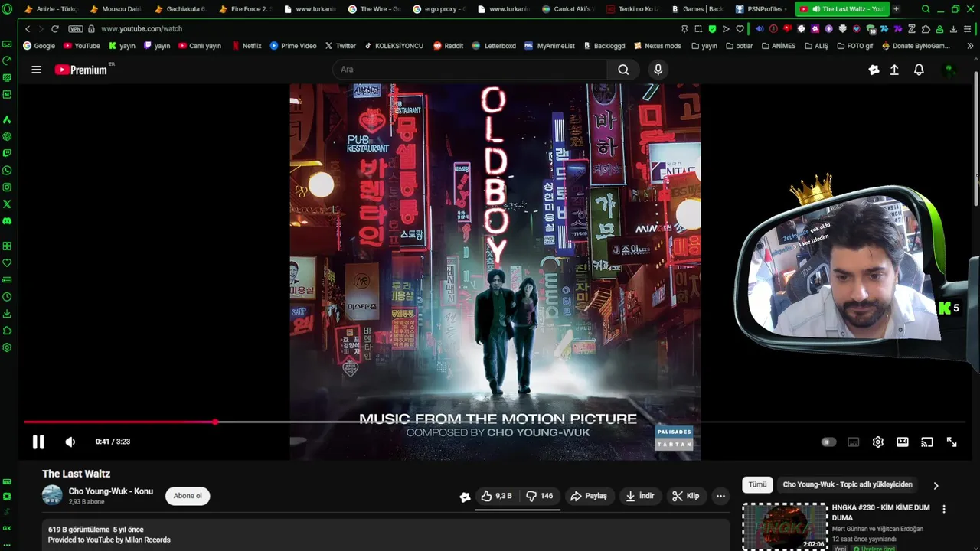Click the YouTube search magnifier button

tap(623, 70)
